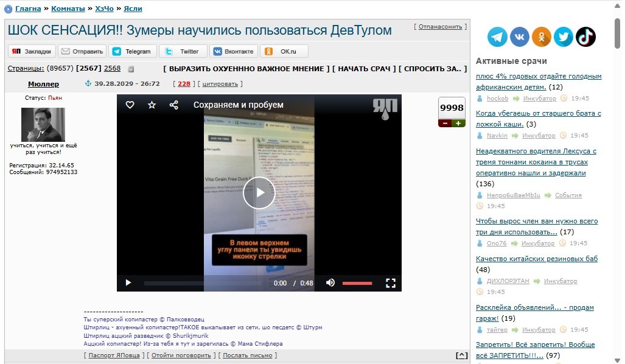Click the page vertical scrollbar
Viewport: 625px width, 364px height.
click(618, 33)
